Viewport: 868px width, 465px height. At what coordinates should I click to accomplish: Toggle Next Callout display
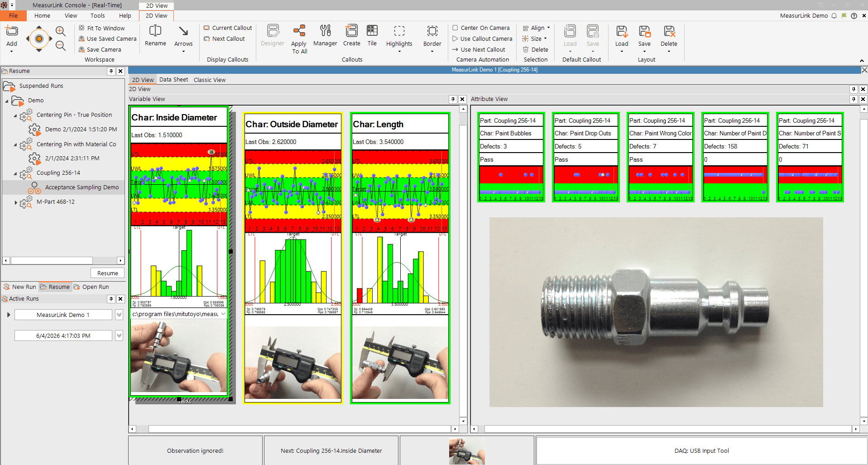[224, 39]
